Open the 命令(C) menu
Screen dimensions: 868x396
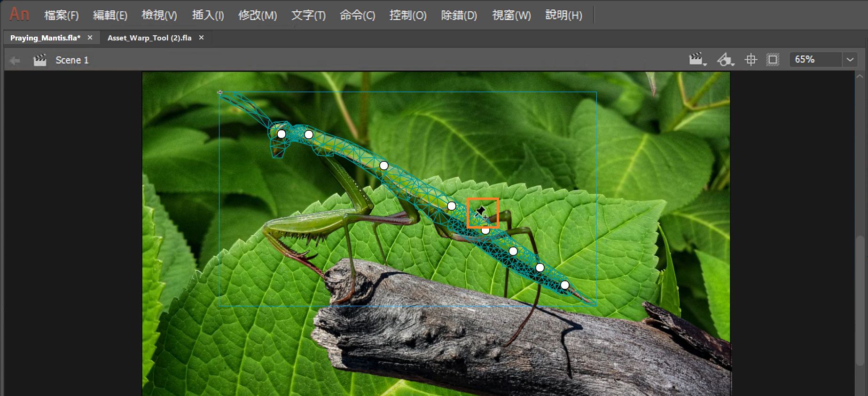tap(357, 16)
